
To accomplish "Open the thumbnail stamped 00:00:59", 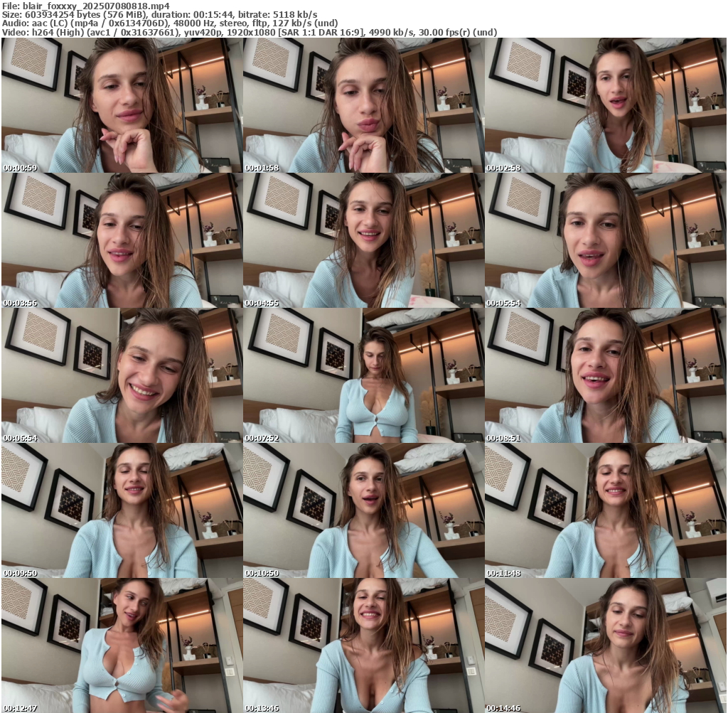I will [122, 105].
